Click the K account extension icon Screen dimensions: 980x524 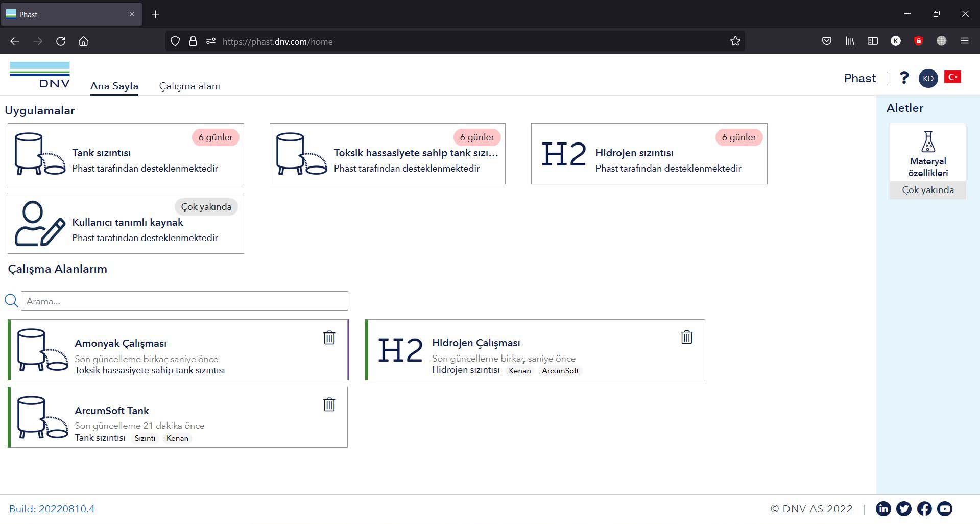(x=896, y=41)
